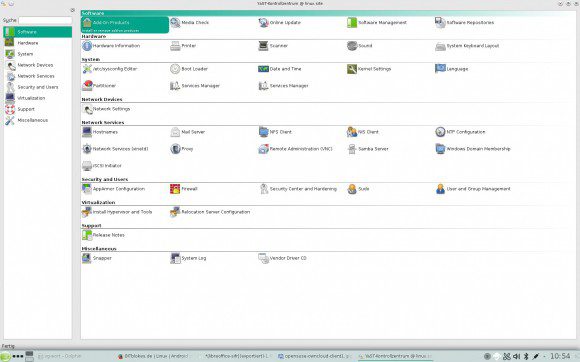
Task: Open Network Services (xinetd)
Action: 115,149
